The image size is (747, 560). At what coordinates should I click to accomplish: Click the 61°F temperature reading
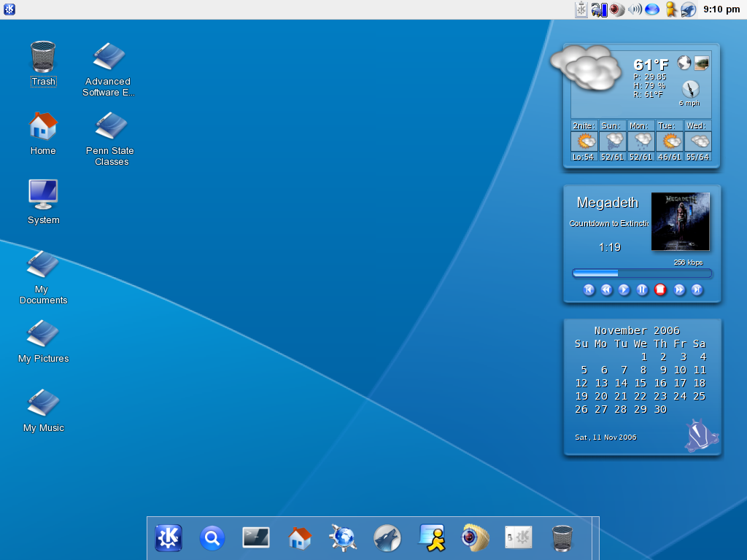[x=651, y=64]
